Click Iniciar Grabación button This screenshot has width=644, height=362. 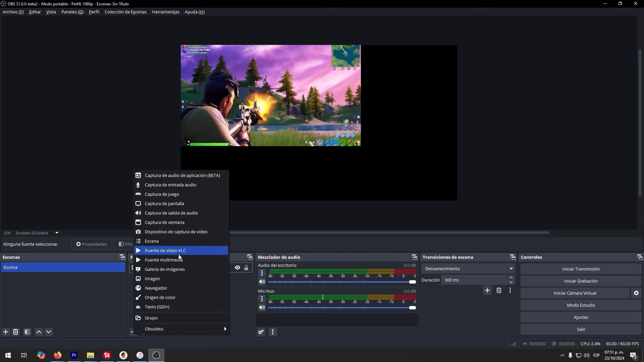click(x=581, y=281)
